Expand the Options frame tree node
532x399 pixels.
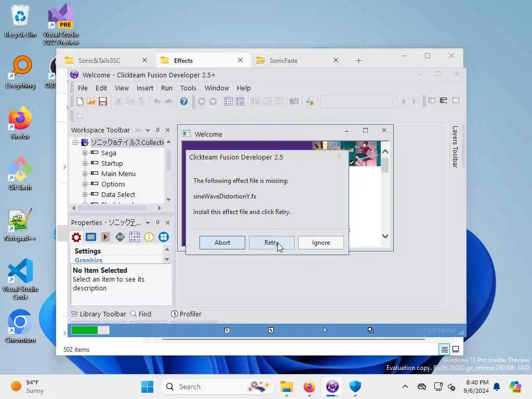coord(85,184)
